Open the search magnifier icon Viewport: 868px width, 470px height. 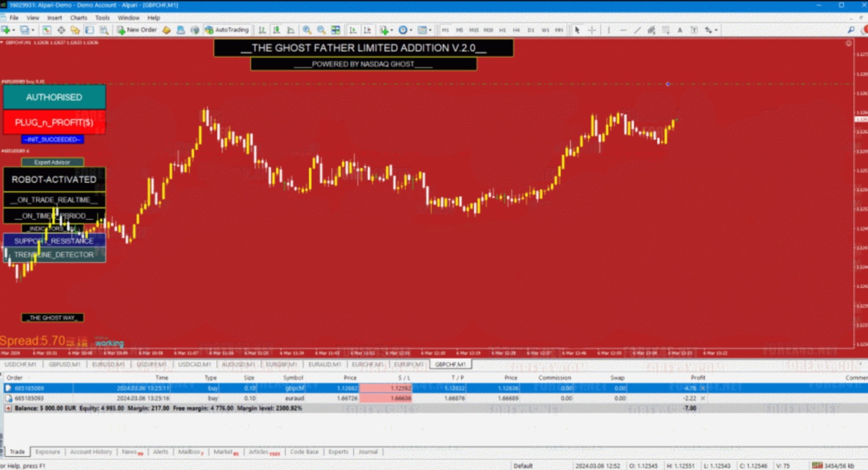(x=851, y=30)
